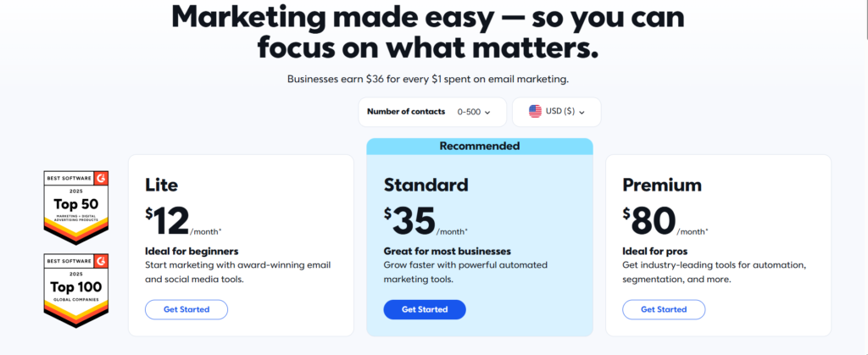Click the Recommended banner on Standard card
This screenshot has height=355, width=868.
pos(480,147)
